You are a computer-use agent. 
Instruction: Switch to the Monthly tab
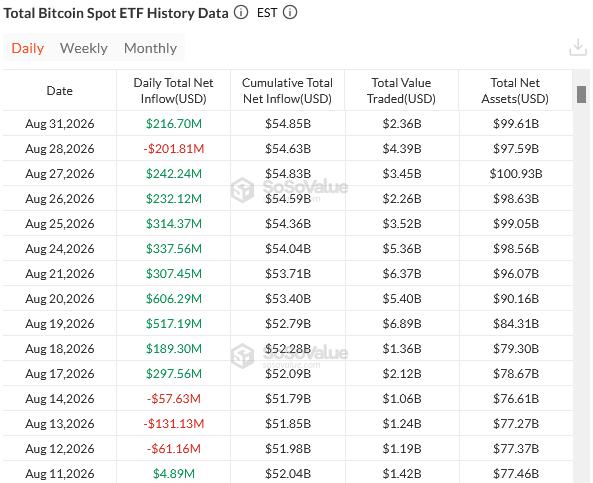point(150,48)
